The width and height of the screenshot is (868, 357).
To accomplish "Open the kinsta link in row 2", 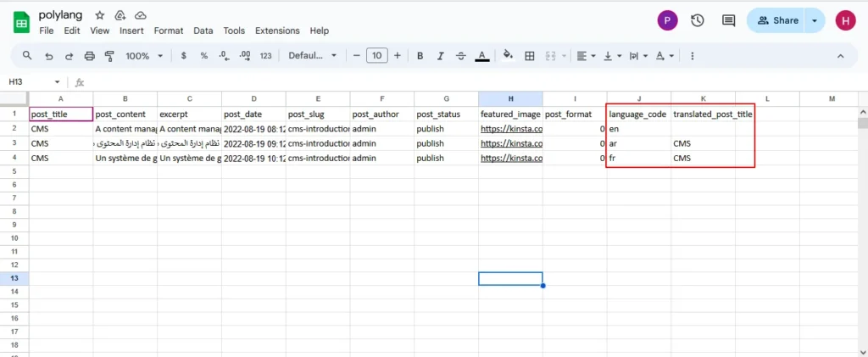I will 511,129.
